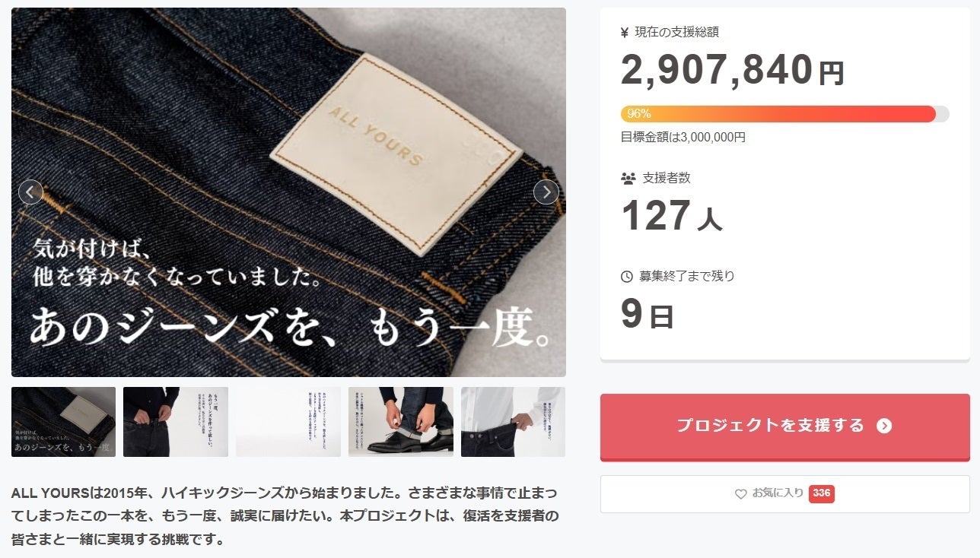Click the yen icon beside total support amount
This screenshot has height=558, width=980.
[625, 32]
